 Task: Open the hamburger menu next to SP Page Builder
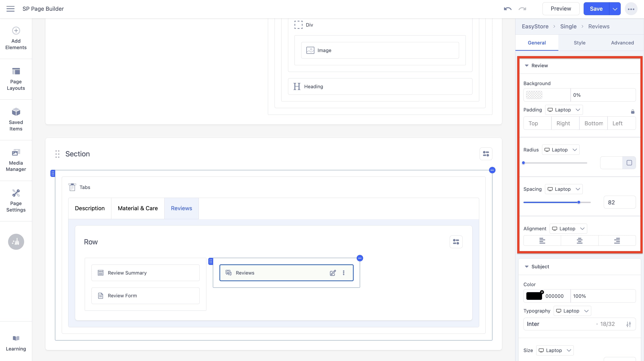(x=11, y=8)
